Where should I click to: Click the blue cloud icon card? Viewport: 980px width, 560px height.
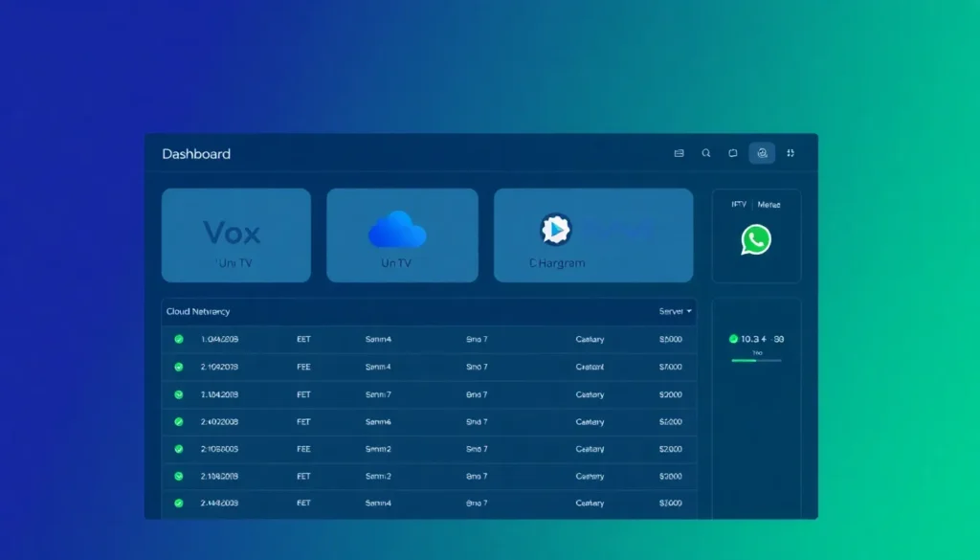point(397,231)
